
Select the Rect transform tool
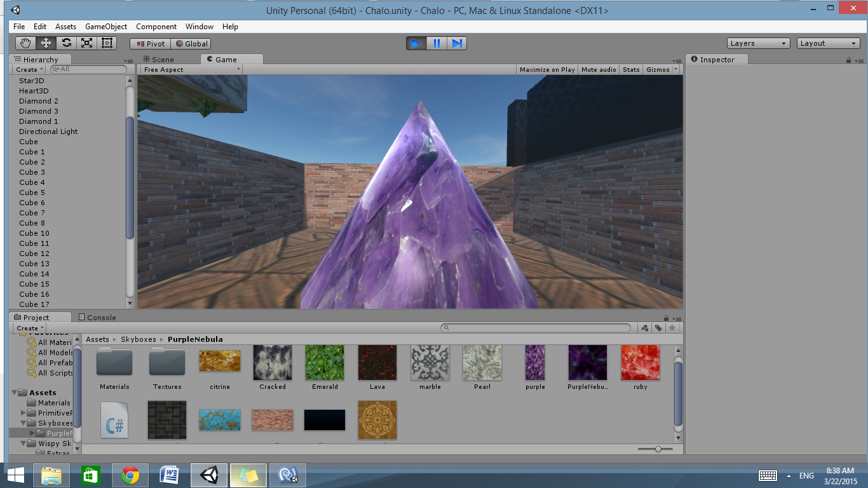click(107, 43)
